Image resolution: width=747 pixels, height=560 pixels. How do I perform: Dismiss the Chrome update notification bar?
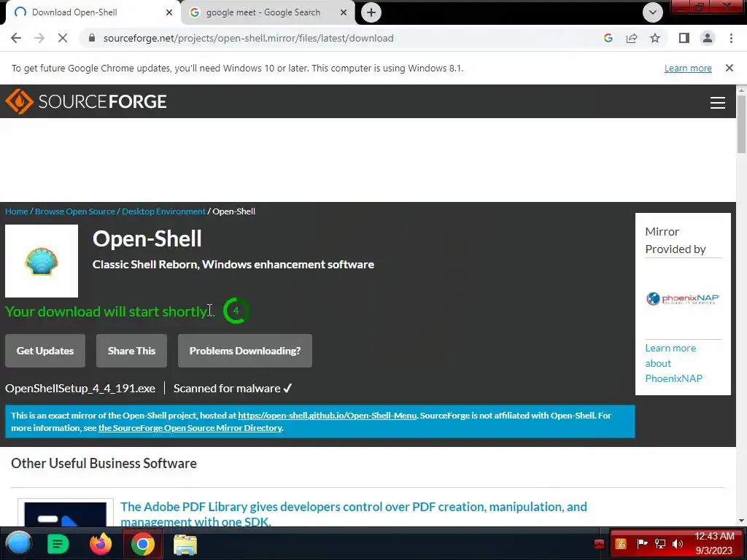pos(729,68)
